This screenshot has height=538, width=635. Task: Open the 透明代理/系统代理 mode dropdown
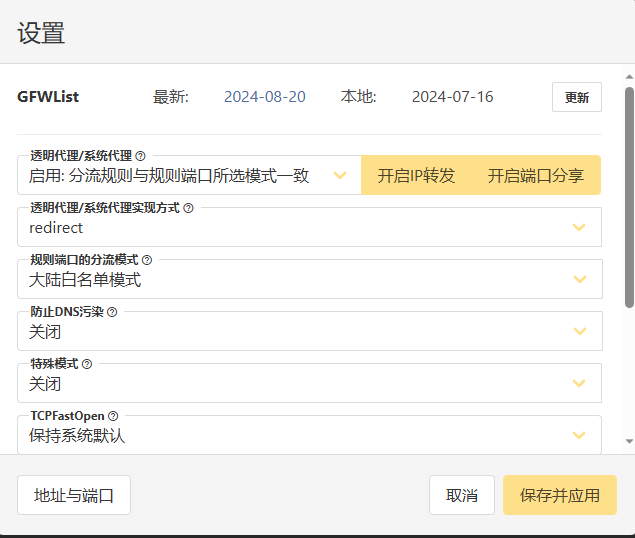[189, 175]
